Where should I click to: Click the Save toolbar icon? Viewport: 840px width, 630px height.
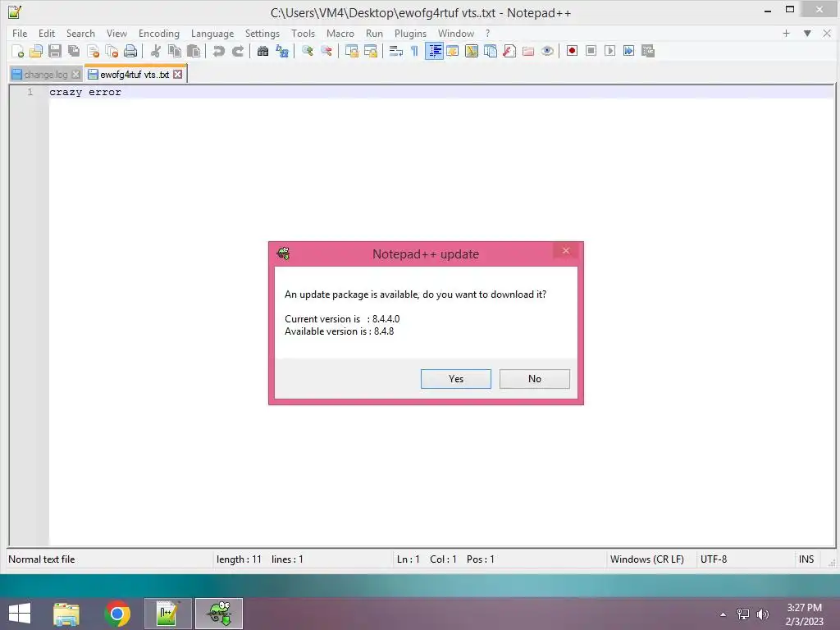tap(55, 51)
